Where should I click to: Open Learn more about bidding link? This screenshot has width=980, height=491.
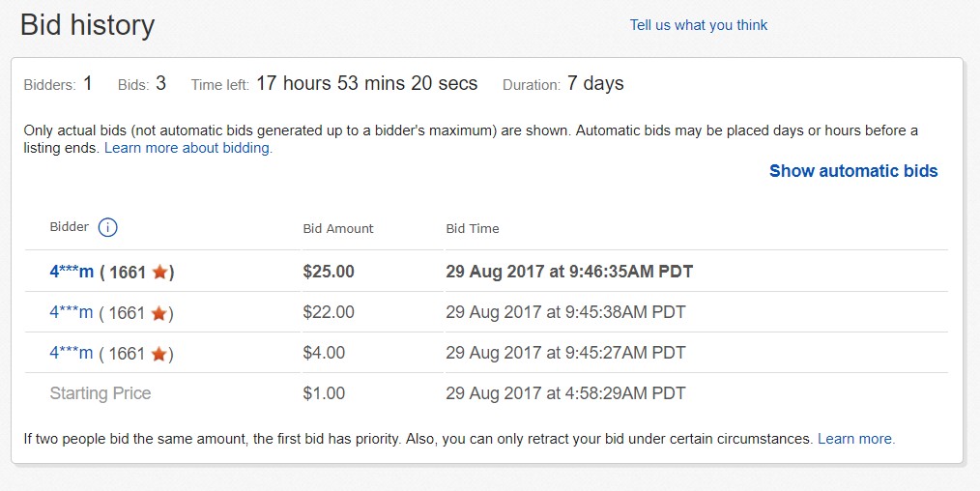(x=188, y=148)
